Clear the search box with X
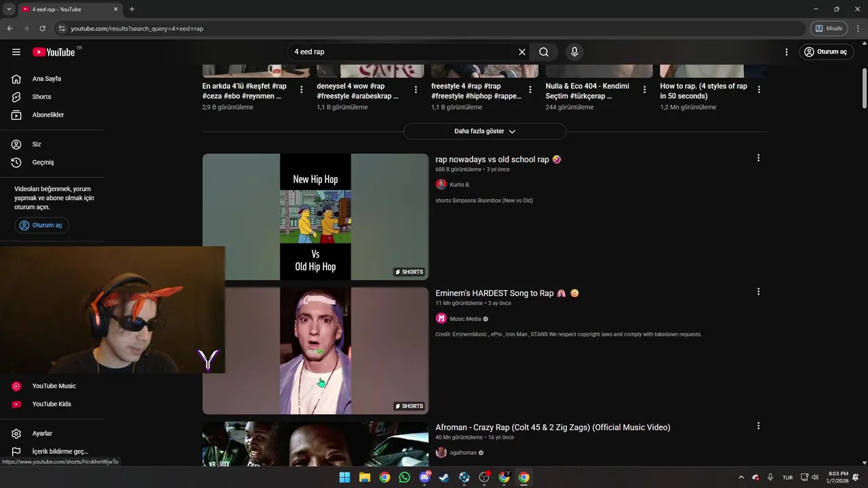 [x=522, y=52]
